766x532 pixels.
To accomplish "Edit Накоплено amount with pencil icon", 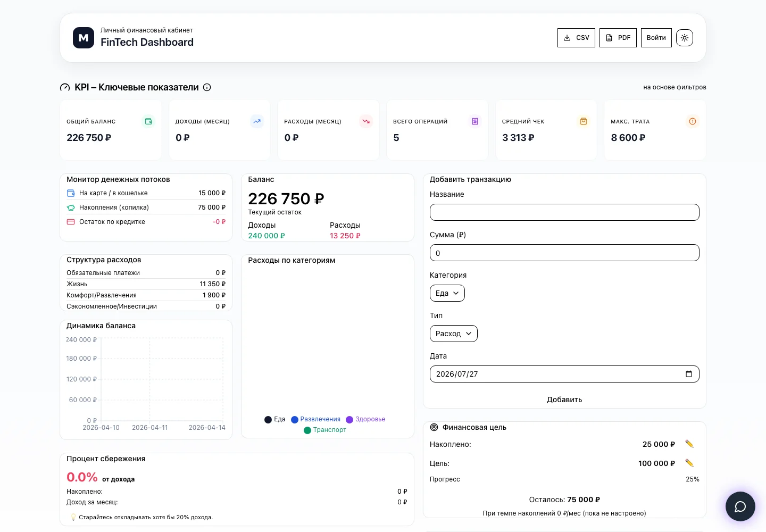I will point(689,444).
